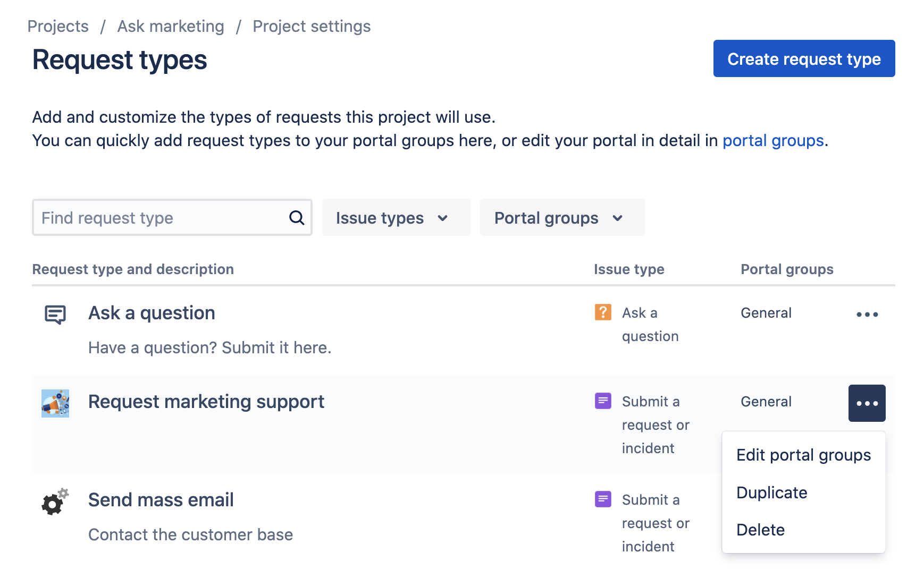Open the Project settings breadcrumb
This screenshot has height=578, width=924.
click(x=312, y=26)
